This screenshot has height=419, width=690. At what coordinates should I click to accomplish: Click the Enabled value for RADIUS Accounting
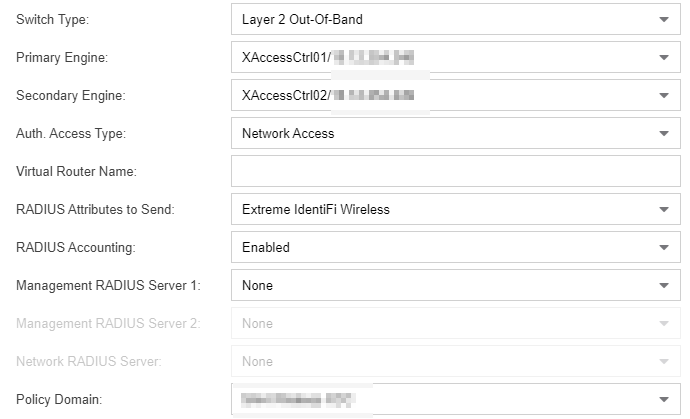(x=266, y=247)
